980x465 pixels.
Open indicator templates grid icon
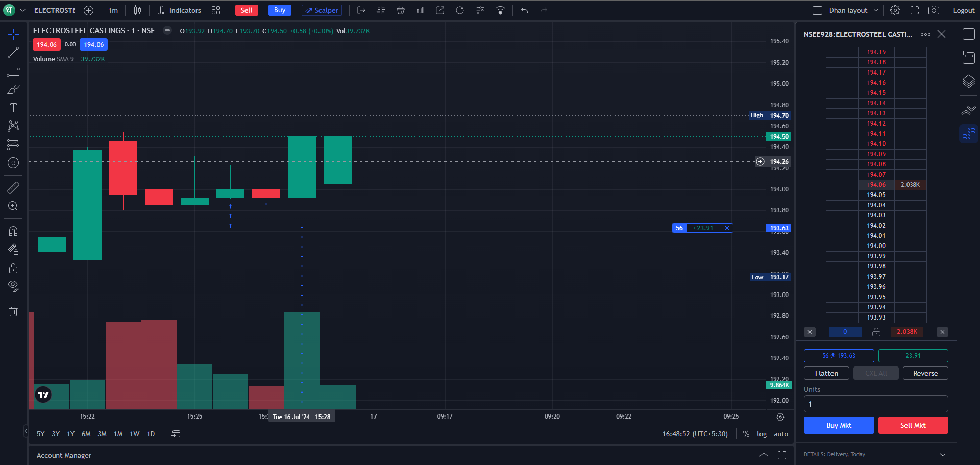pyautogui.click(x=216, y=10)
